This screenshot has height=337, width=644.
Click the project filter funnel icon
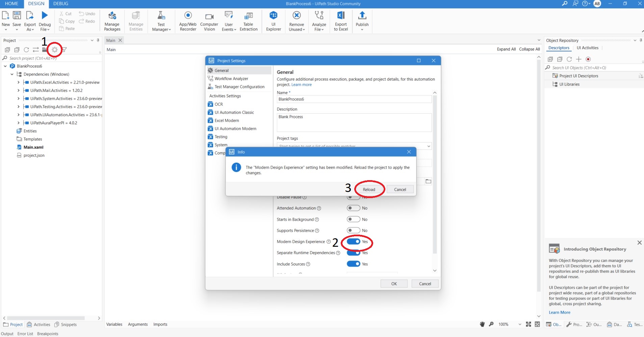pos(64,50)
